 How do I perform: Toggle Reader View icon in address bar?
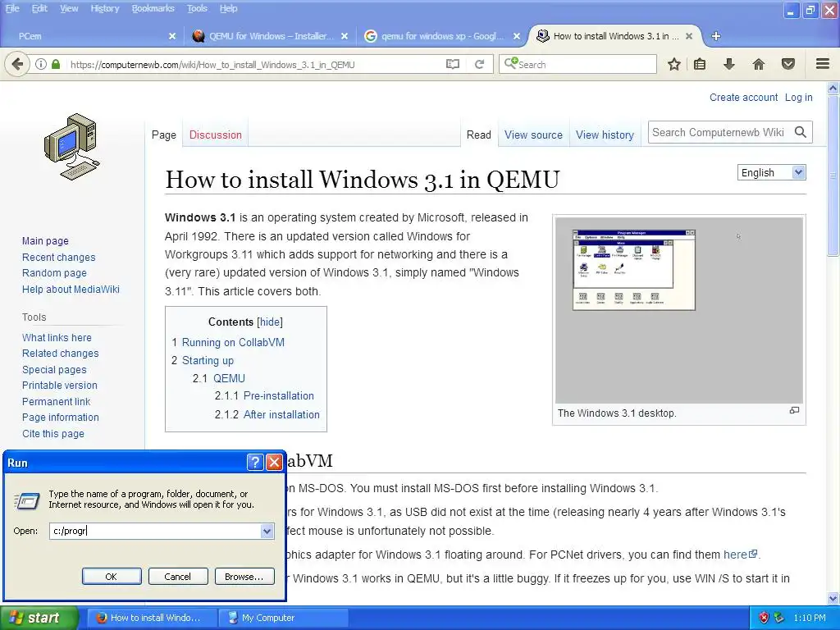453,64
